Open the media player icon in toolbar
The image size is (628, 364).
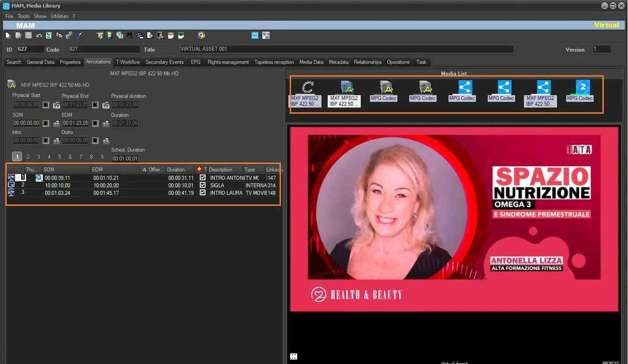click(x=201, y=36)
